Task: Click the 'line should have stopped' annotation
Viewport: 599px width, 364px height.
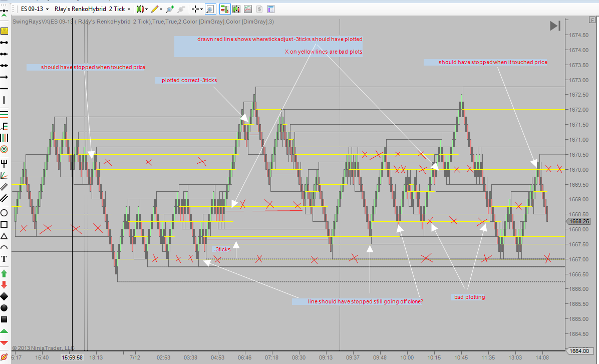Action: coord(365,302)
